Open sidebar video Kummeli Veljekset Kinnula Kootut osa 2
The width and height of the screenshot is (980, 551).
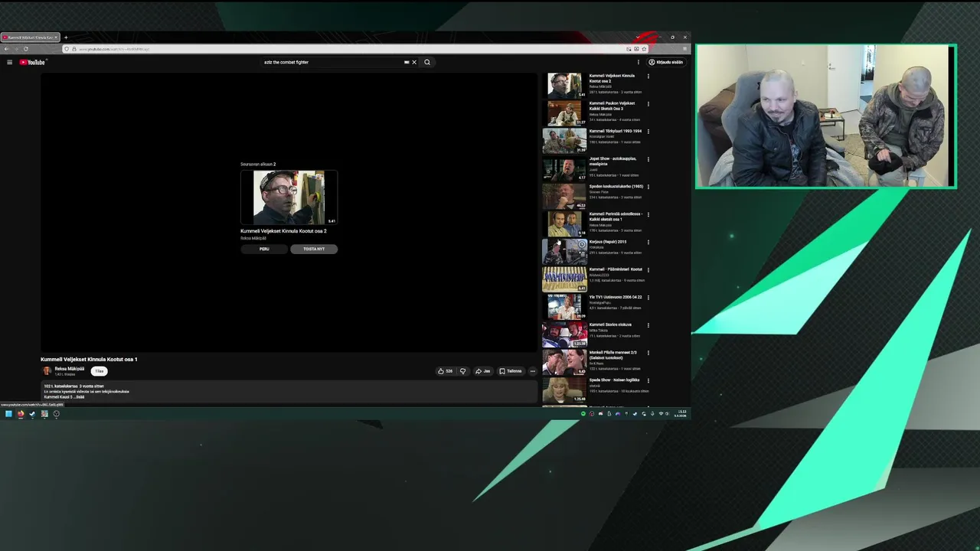point(612,78)
